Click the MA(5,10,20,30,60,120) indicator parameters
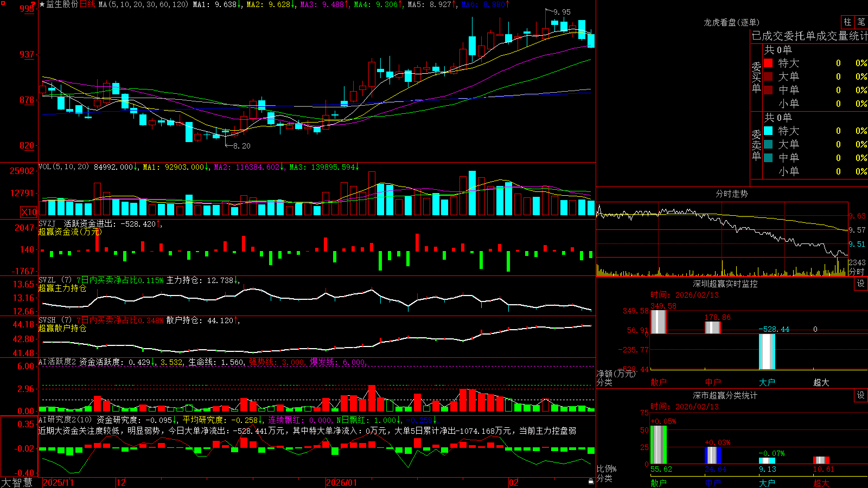868x488 pixels. [144, 4]
